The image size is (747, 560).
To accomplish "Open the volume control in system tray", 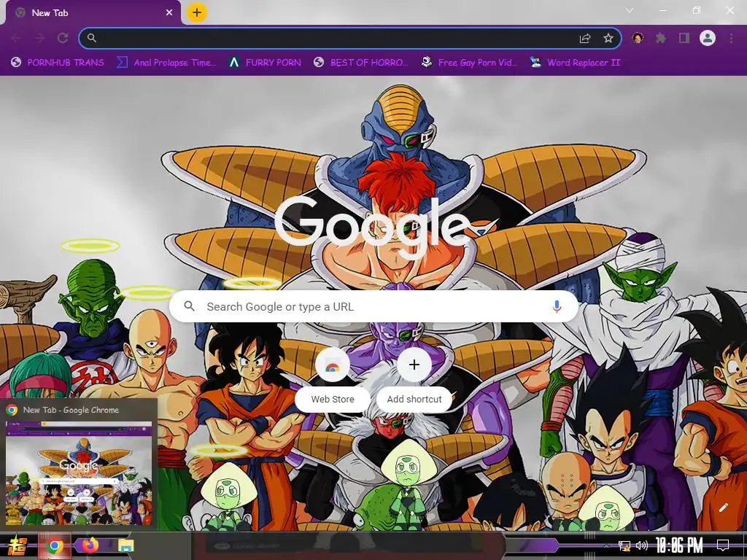I will (642, 545).
